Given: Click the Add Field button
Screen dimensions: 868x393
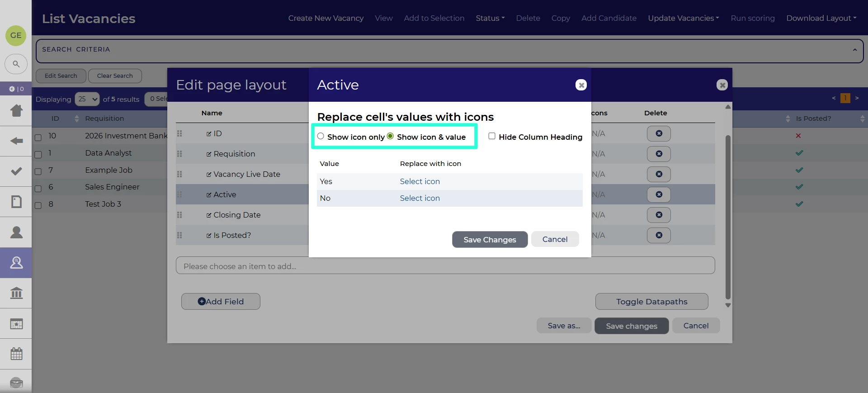Looking at the screenshot, I should click(221, 302).
